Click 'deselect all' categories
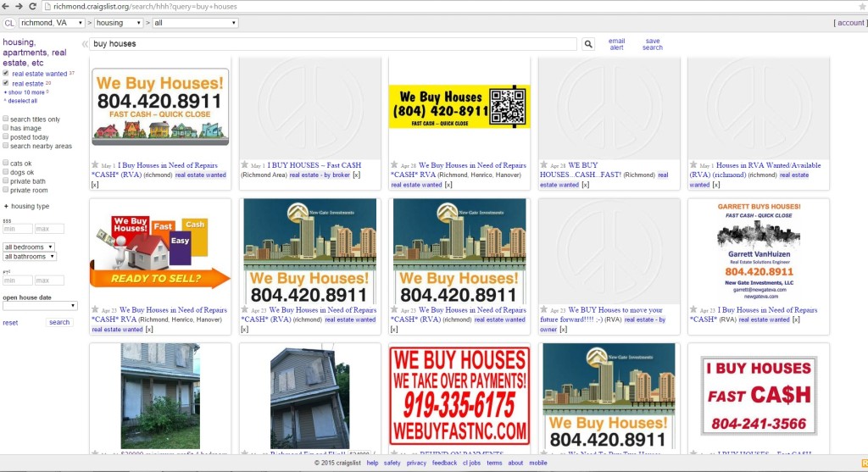Screen dimensions: 868x472 [22, 101]
